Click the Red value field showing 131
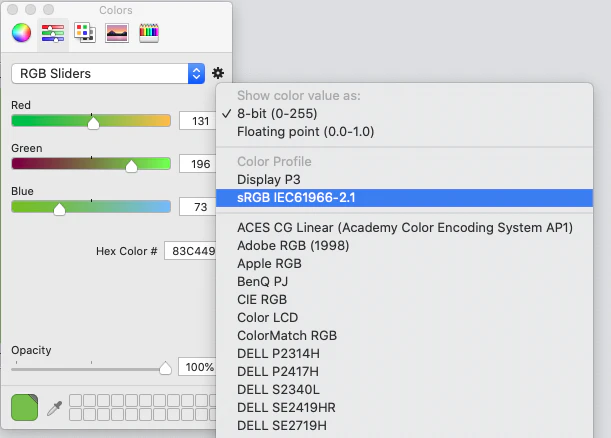The image size is (611, 438). [x=198, y=121]
